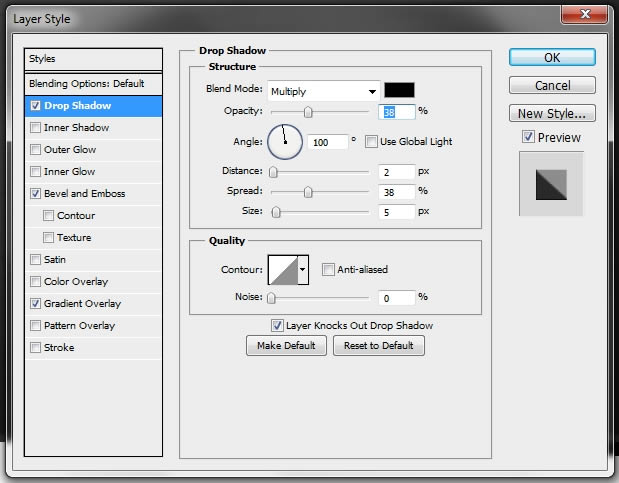Enable the Texture sub-option checkbox
This screenshot has height=483, width=619.
pyautogui.click(x=48, y=237)
